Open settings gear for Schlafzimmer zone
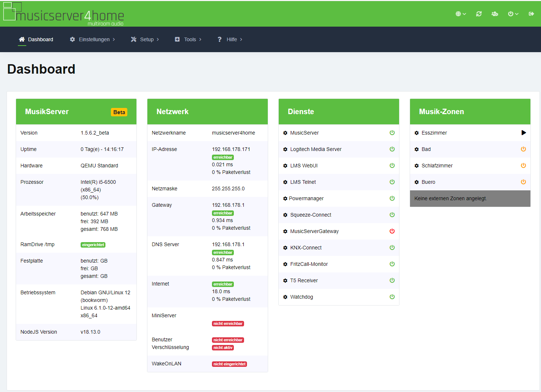541x392 pixels. coord(417,166)
